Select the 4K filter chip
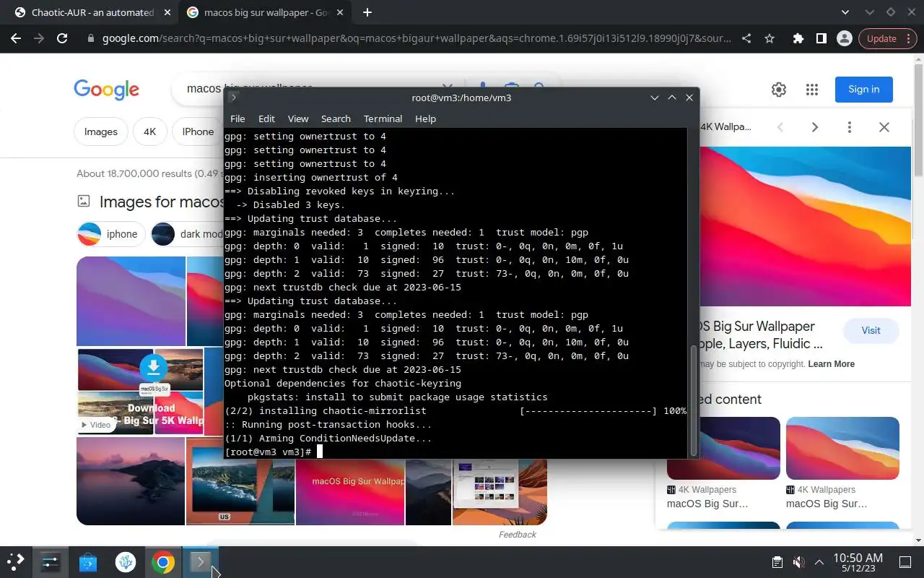Image resolution: width=924 pixels, height=578 pixels. pyautogui.click(x=149, y=131)
